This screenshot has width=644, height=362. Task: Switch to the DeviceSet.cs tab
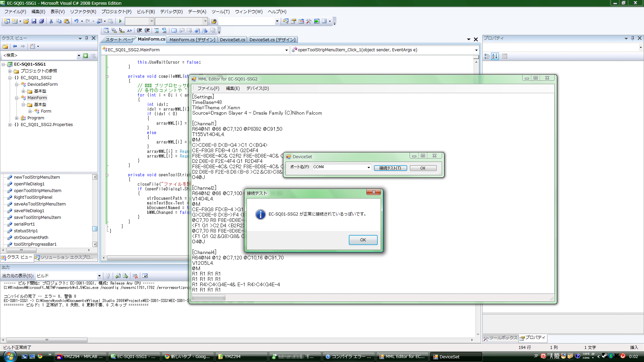[232, 40]
